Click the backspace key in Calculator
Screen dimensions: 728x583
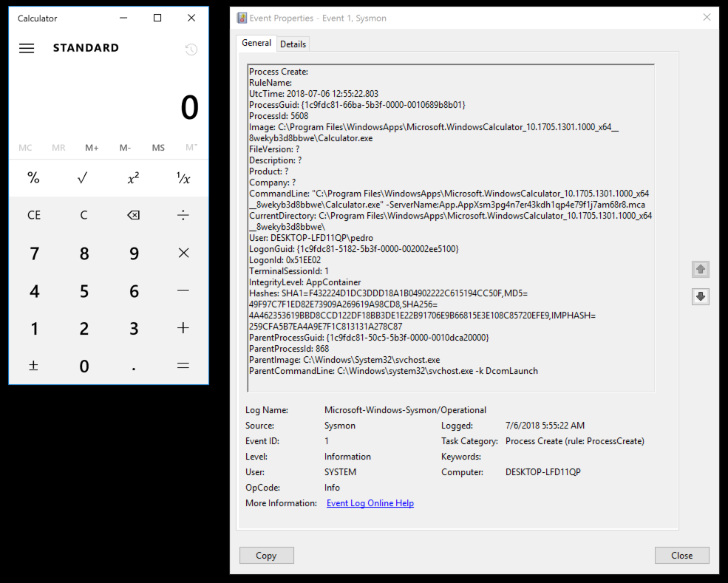pyautogui.click(x=133, y=215)
